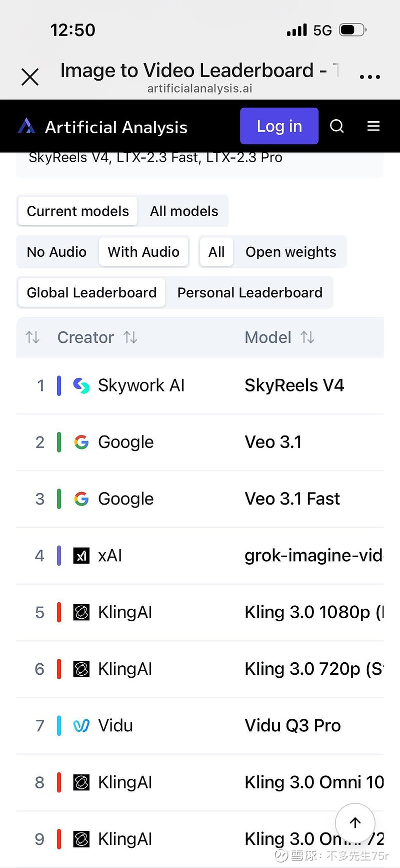Close the in-app browser page
400x868 pixels.
pos(30,77)
